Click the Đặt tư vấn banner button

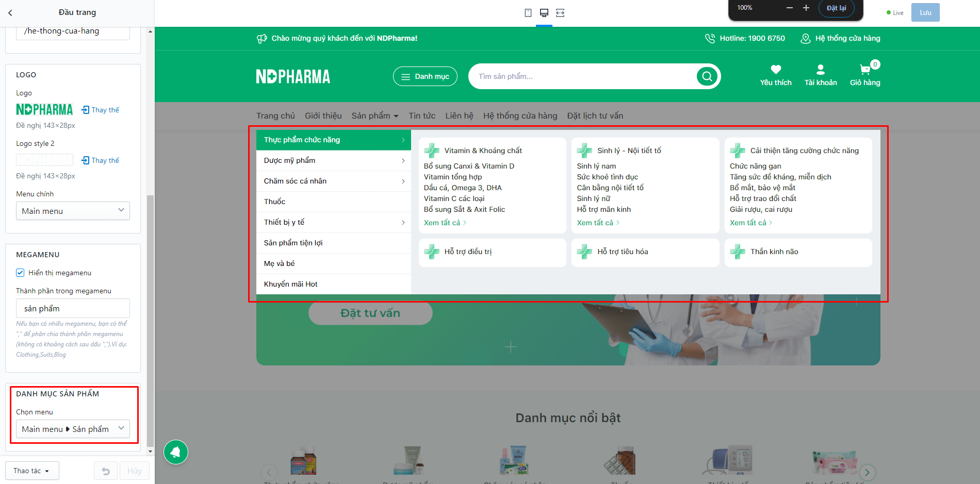click(x=370, y=313)
